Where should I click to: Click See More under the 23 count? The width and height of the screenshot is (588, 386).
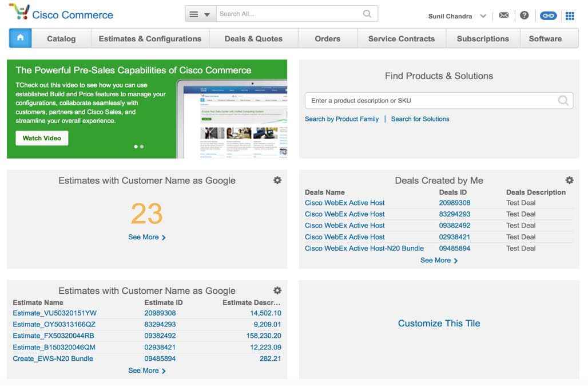[x=147, y=237]
